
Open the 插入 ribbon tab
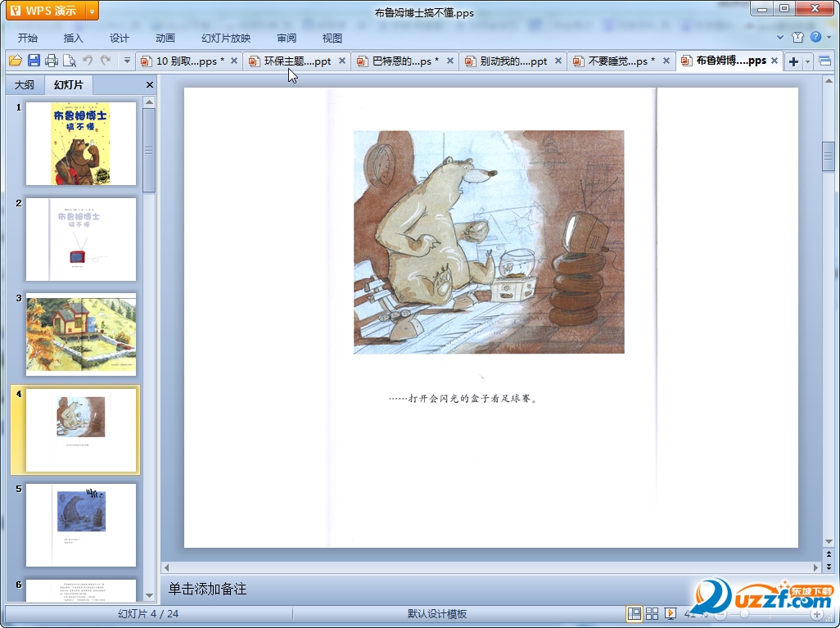click(74, 38)
